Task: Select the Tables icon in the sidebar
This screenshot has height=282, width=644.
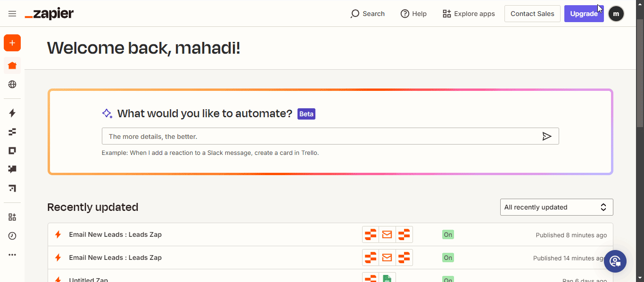Action: click(x=12, y=132)
